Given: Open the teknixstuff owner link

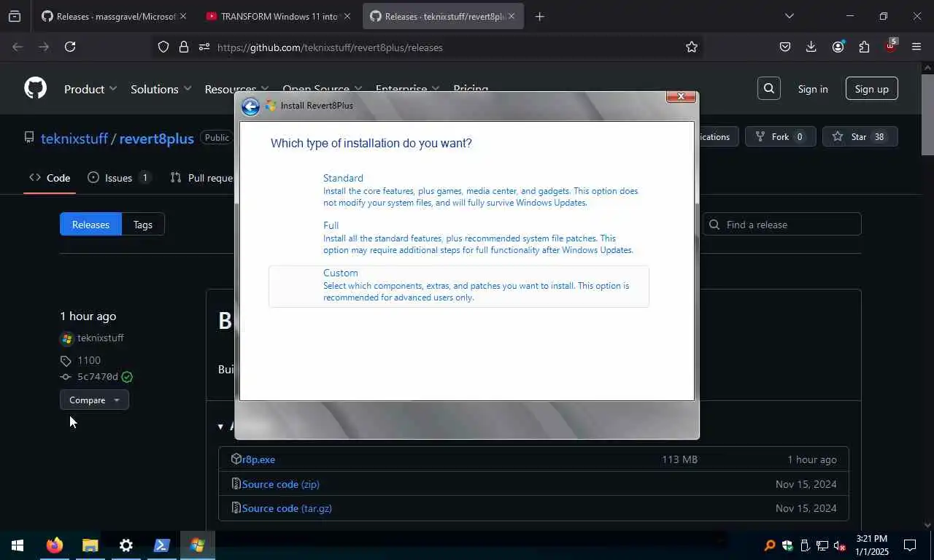Looking at the screenshot, I should tap(74, 138).
